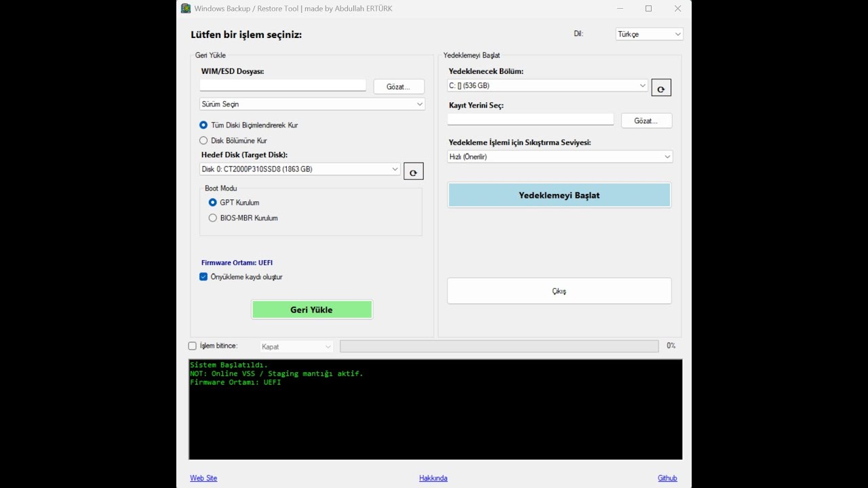
Task: Click the Çıkış exit button
Action: pyautogui.click(x=559, y=291)
